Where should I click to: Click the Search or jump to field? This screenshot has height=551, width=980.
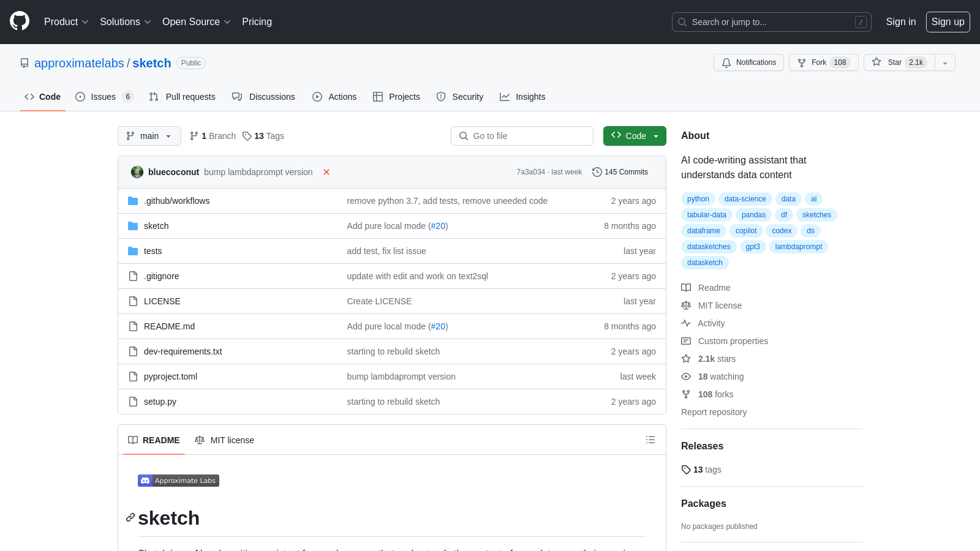(x=772, y=22)
